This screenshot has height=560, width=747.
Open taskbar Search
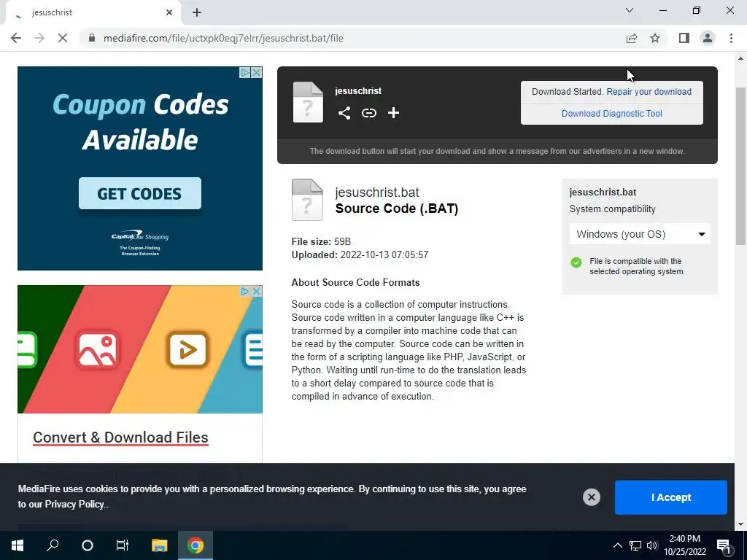click(x=53, y=545)
